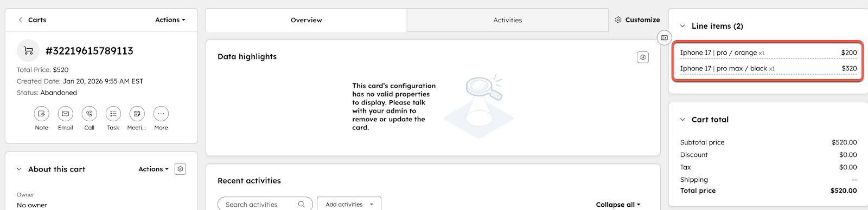Switch to the Overview tab
Screen dimensions: 868x210
pos(307,20)
